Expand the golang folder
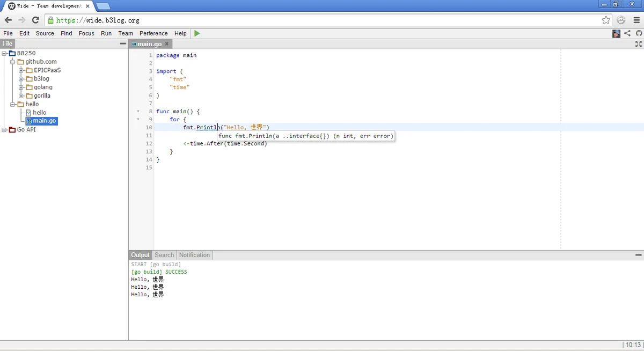 (x=21, y=87)
